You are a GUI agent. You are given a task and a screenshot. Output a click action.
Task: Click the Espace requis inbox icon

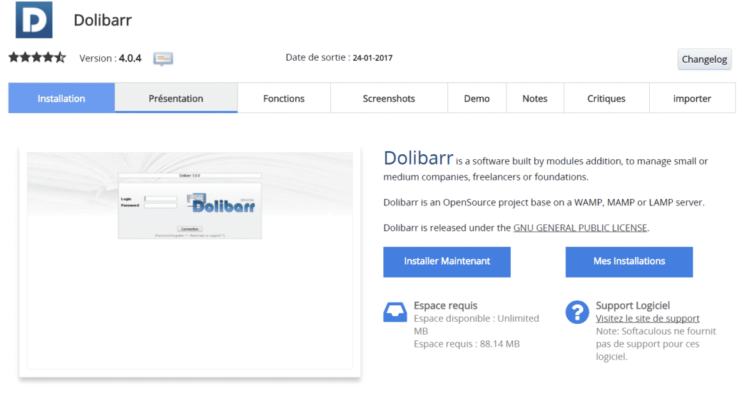click(395, 312)
